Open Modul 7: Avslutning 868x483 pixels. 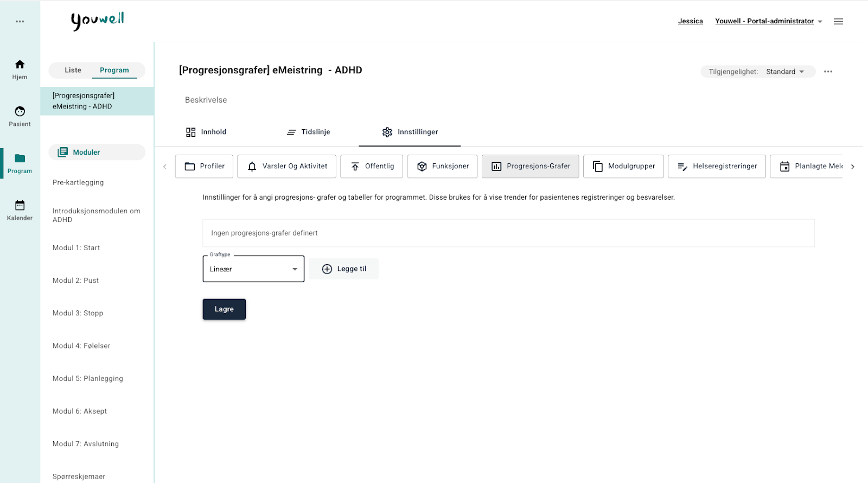click(x=86, y=444)
